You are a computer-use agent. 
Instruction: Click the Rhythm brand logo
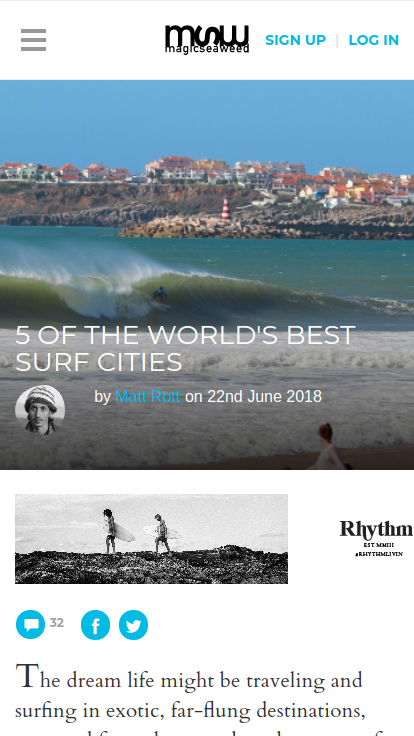[376, 538]
